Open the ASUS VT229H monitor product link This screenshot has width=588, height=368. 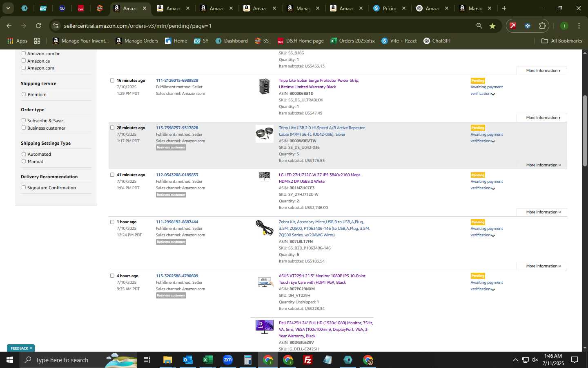(x=322, y=279)
